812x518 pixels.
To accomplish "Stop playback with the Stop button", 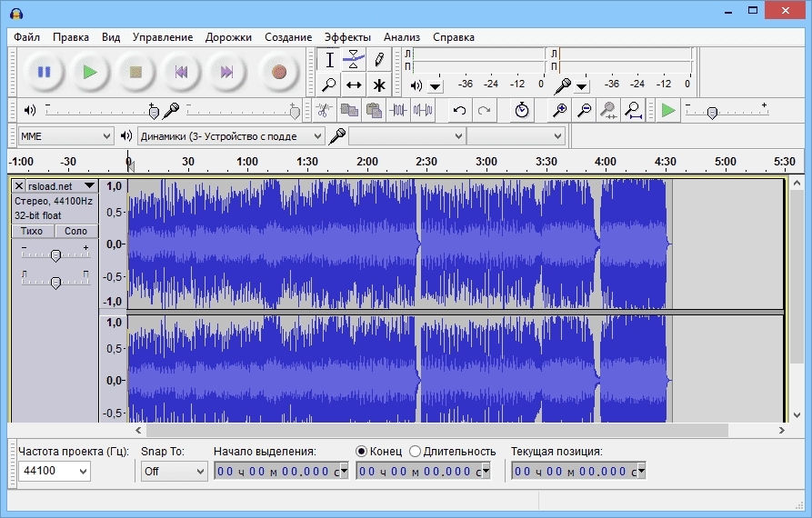I will pos(135,72).
